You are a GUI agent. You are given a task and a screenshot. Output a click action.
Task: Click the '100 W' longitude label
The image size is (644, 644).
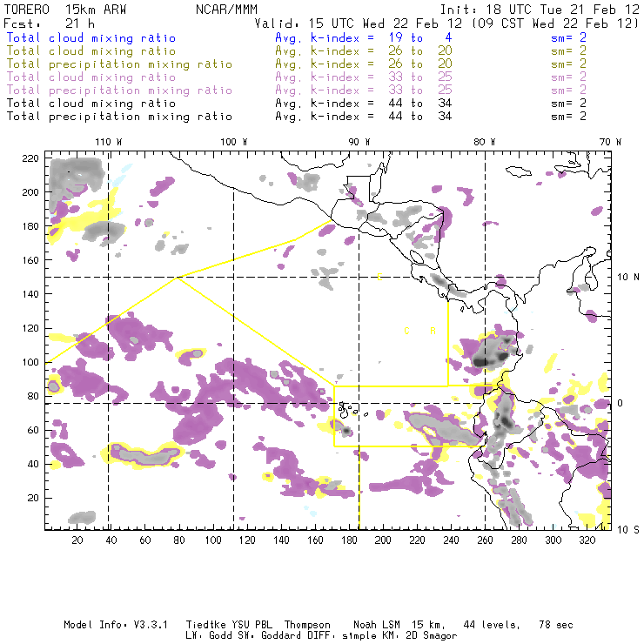[234, 142]
